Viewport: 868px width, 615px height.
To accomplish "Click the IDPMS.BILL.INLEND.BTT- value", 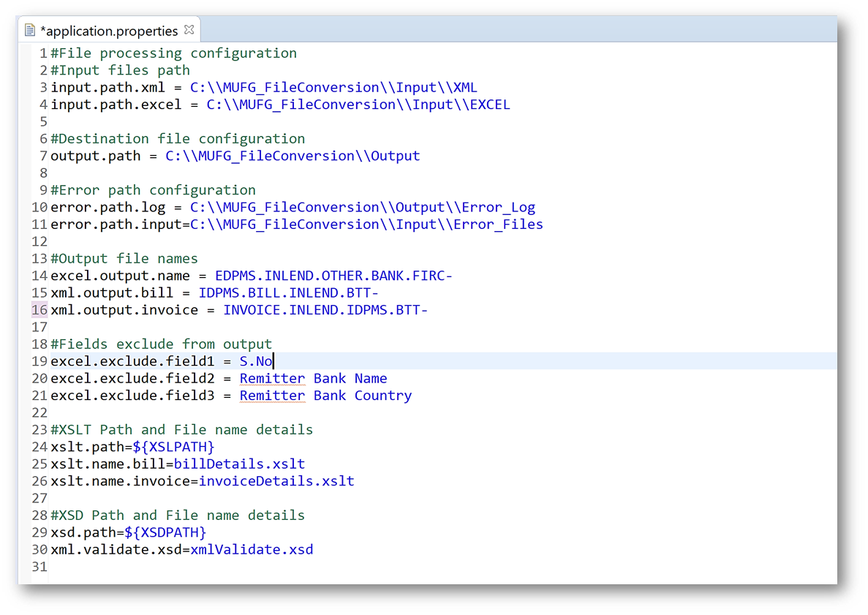I will (288, 293).
